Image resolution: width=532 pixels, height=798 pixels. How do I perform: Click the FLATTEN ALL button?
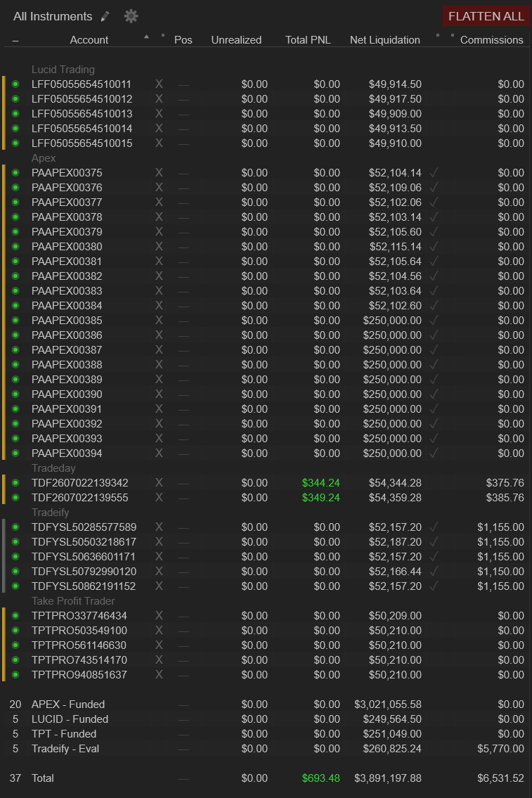tap(486, 16)
